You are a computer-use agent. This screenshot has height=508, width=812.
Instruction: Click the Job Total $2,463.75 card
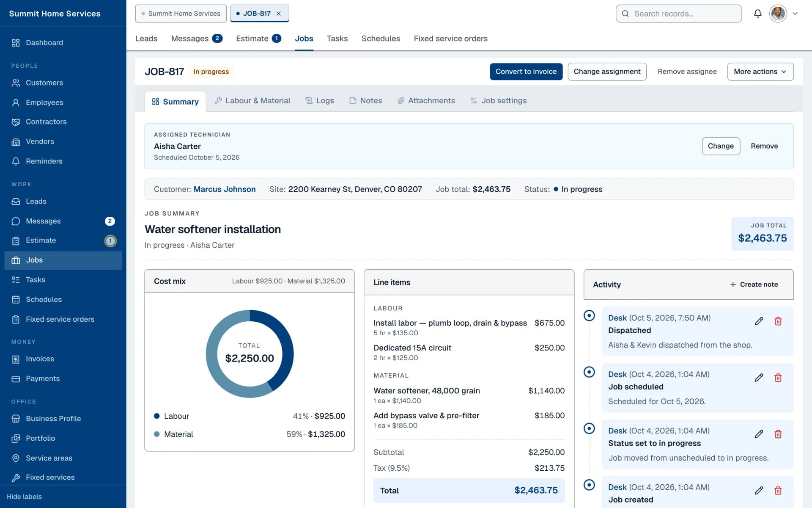coord(762,234)
